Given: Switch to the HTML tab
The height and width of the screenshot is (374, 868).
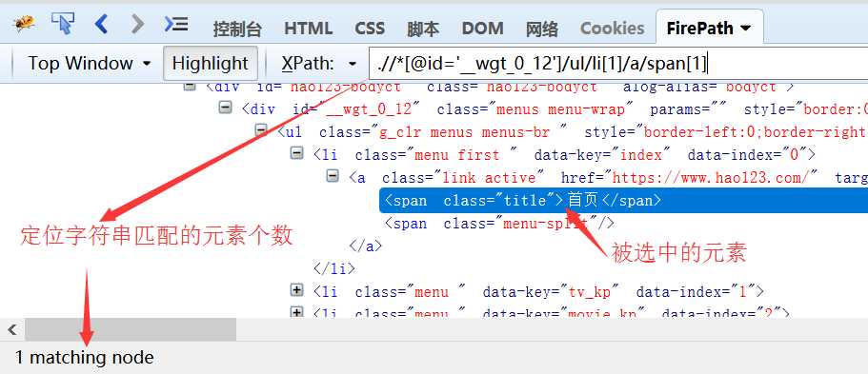Looking at the screenshot, I should click(308, 29).
